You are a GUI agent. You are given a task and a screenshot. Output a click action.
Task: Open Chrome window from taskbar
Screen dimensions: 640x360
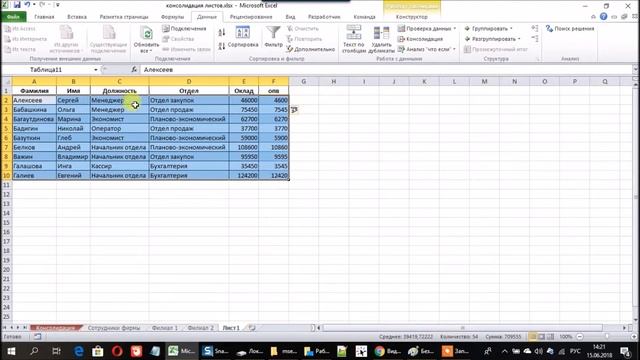(388, 351)
